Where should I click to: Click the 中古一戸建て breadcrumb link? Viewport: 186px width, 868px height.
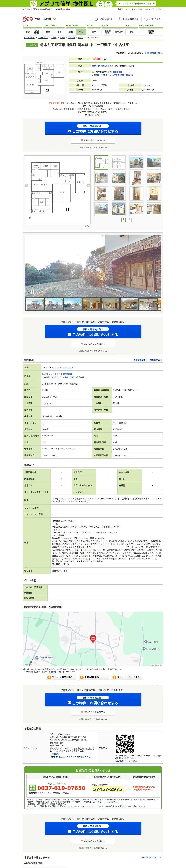click(43, 38)
